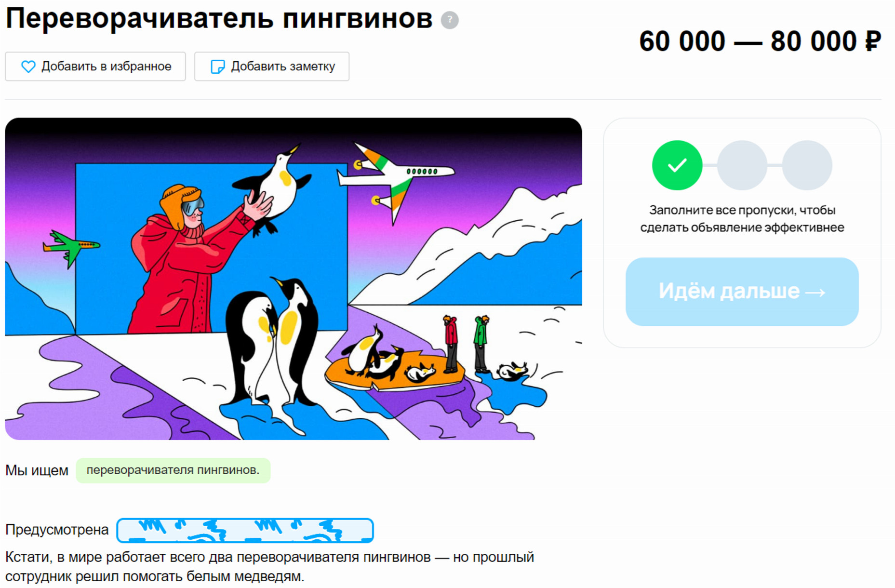
Task: Click the filled blank переворачивателя пингвинов
Action: [x=173, y=470]
